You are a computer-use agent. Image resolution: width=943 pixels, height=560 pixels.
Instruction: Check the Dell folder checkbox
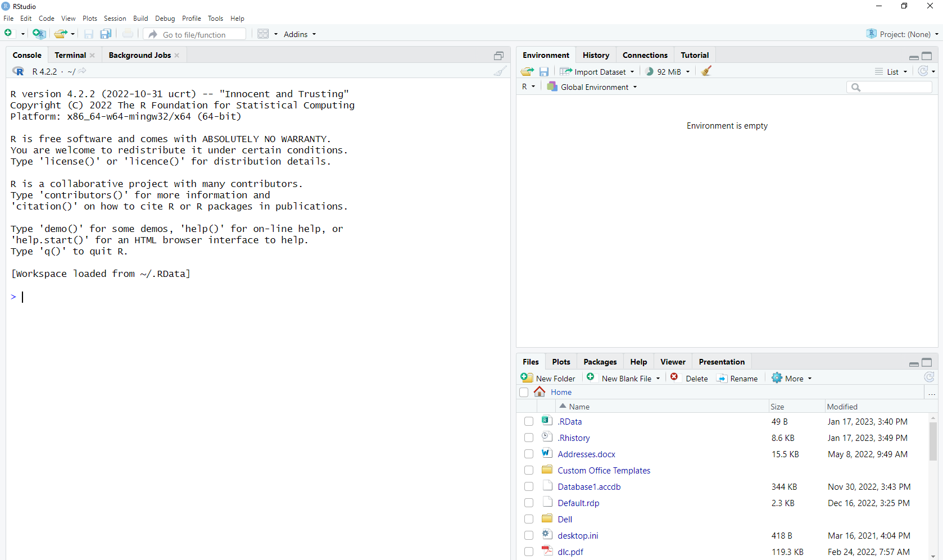click(x=529, y=519)
